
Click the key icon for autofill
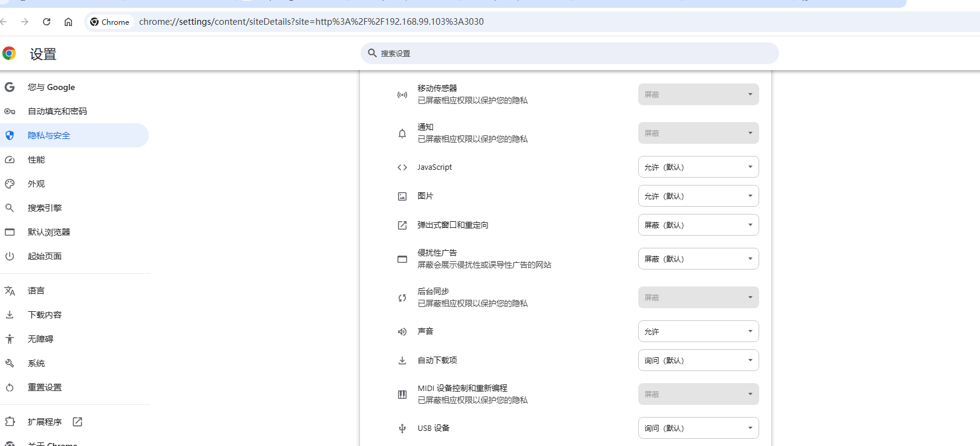(10, 111)
